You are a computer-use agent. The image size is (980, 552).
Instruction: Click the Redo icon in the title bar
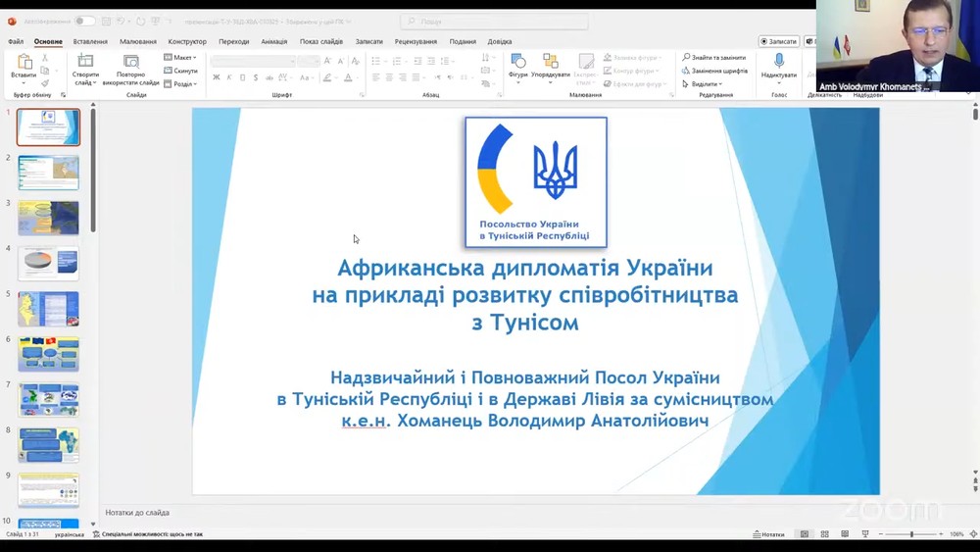pyautogui.click(x=140, y=22)
